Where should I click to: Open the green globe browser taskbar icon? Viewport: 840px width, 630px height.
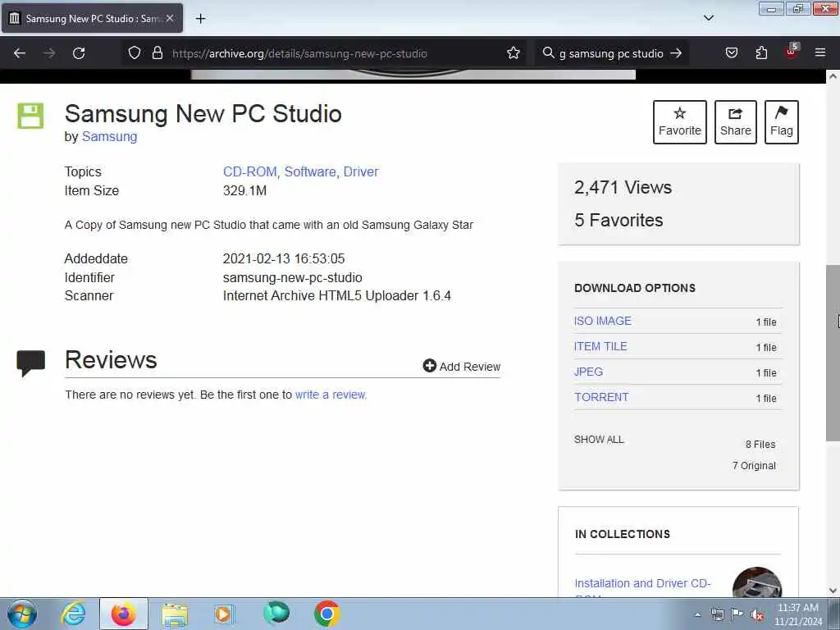tap(276, 614)
